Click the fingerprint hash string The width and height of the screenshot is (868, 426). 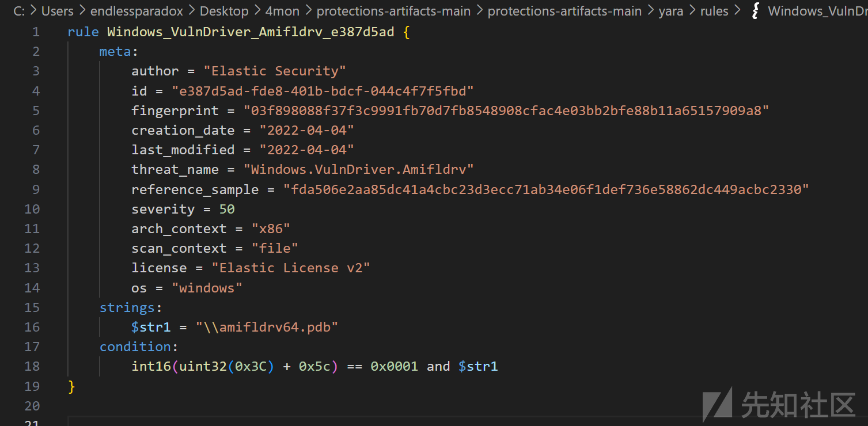[x=506, y=111]
